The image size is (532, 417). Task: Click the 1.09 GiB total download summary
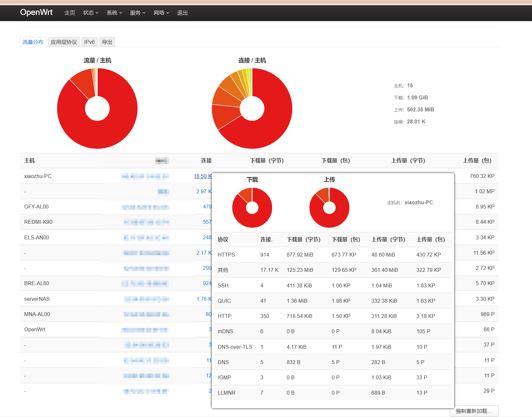[x=417, y=97]
